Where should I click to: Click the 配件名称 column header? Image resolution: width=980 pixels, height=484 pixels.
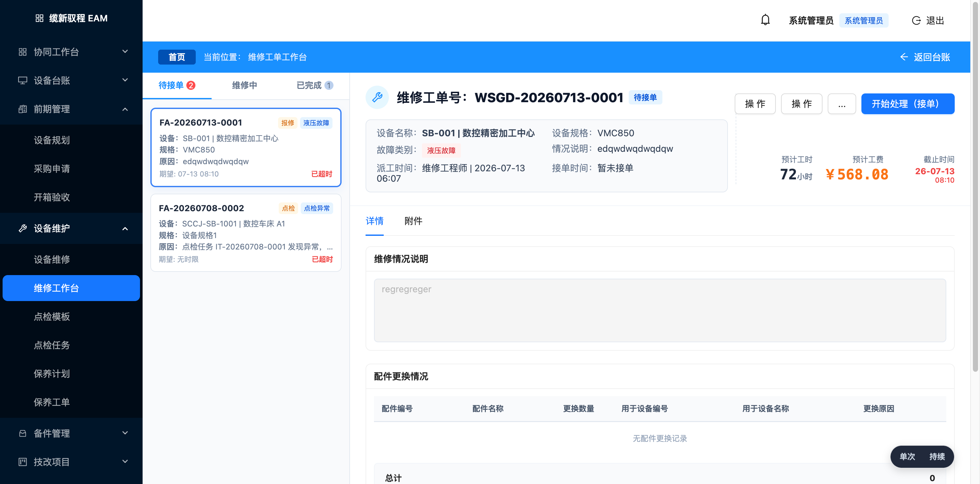click(x=488, y=409)
